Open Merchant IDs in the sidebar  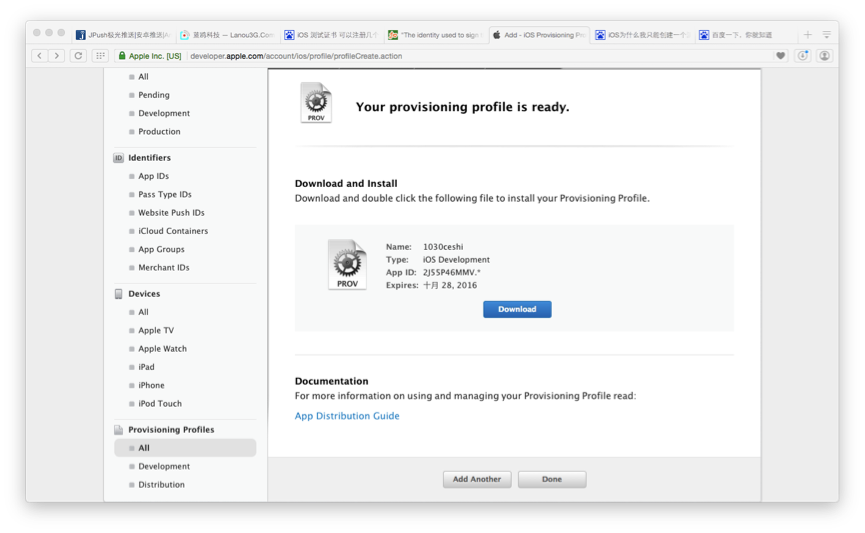163,268
